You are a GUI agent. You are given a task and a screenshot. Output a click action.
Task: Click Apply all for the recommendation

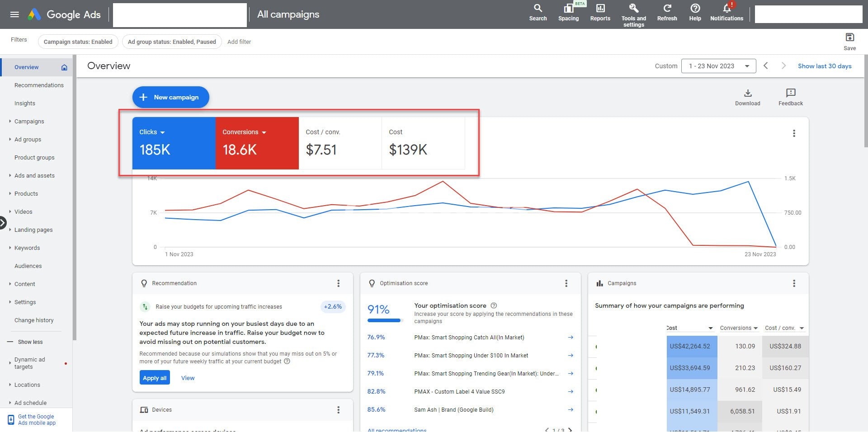click(155, 378)
